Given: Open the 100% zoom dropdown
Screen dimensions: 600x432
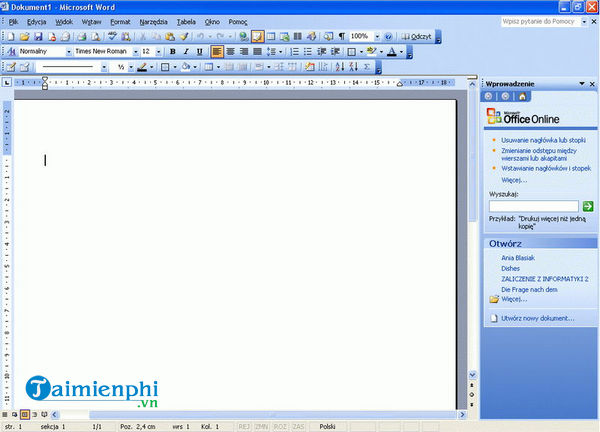Looking at the screenshot, I should pos(377,36).
